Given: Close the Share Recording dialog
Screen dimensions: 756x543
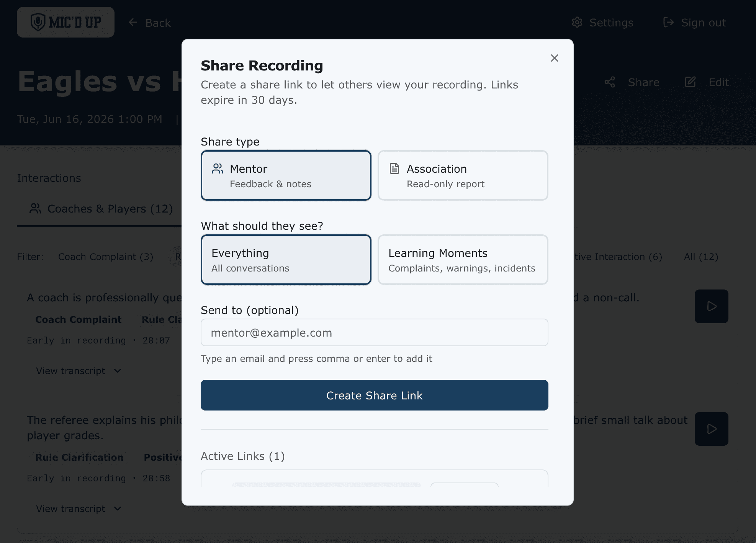Looking at the screenshot, I should point(554,58).
